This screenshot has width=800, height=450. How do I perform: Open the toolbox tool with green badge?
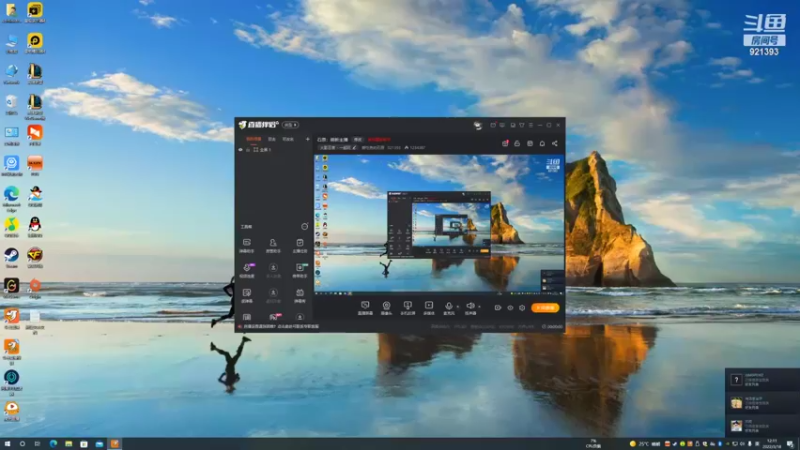[299, 270]
